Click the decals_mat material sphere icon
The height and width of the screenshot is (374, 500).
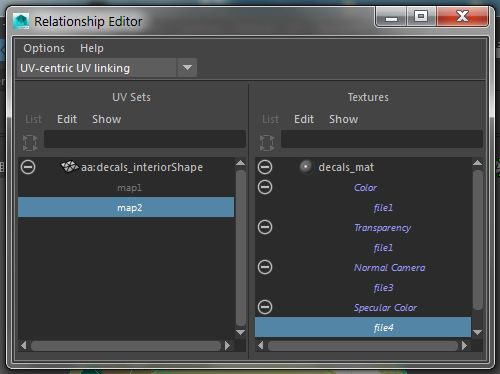pos(306,167)
